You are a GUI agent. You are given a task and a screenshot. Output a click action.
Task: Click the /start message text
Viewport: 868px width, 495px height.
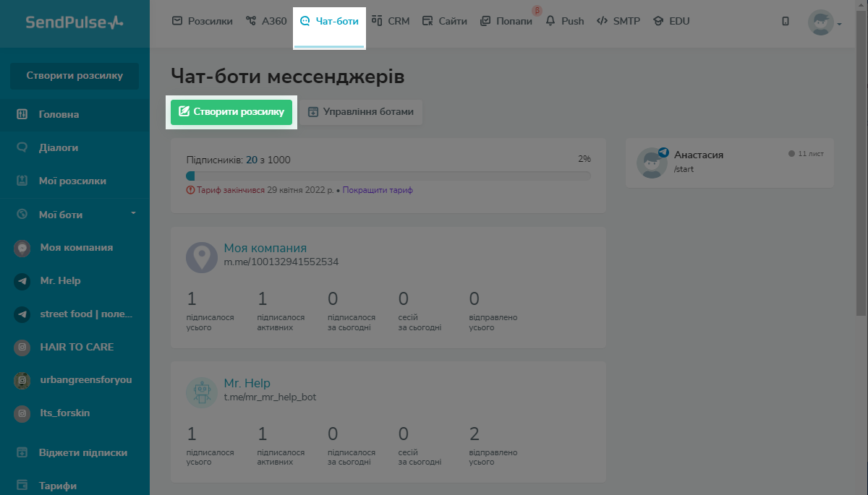685,169
